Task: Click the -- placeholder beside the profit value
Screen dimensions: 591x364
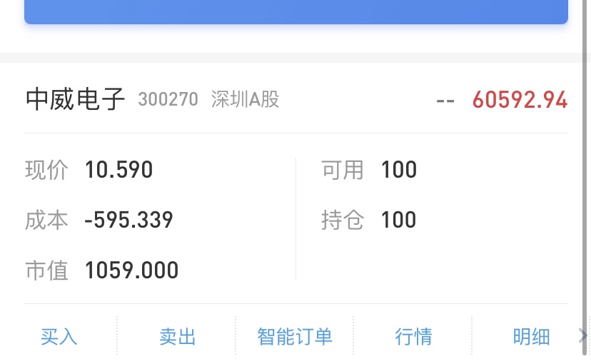Action: (x=445, y=101)
